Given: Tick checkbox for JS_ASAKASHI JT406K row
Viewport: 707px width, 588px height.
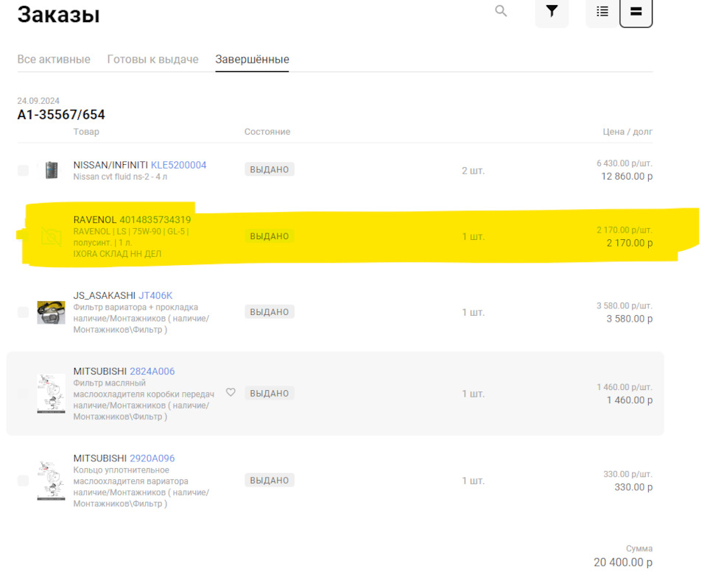Looking at the screenshot, I should [x=23, y=312].
